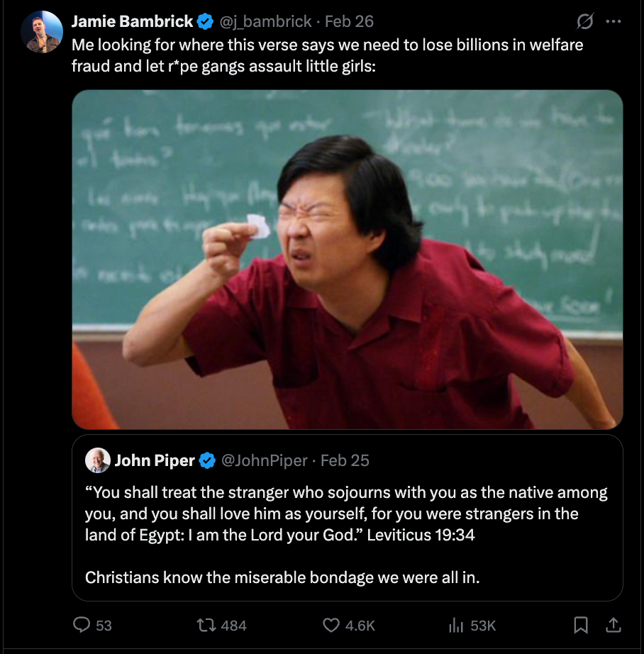The height and width of the screenshot is (654, 644).
Task: Bookmark this post
Action: [581, 625]
